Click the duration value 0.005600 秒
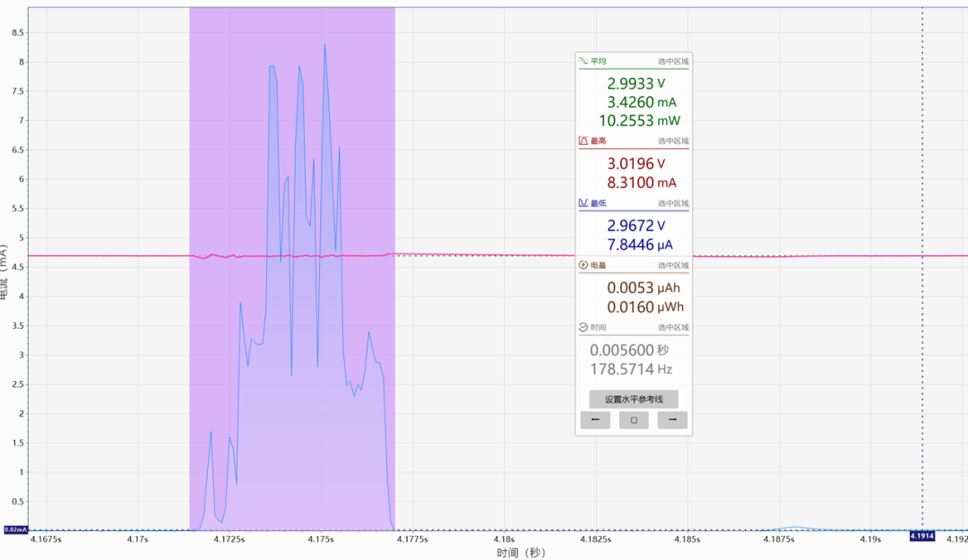968x560 pixels. pyautogui.click(x=629, y=350)
